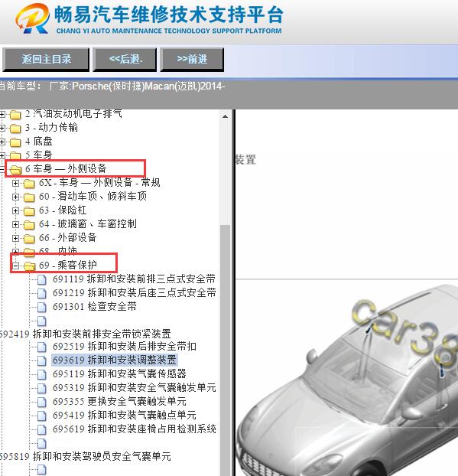
Task: Select 6 车身 — 外侧设备 tree item
Action: [66, 169]
